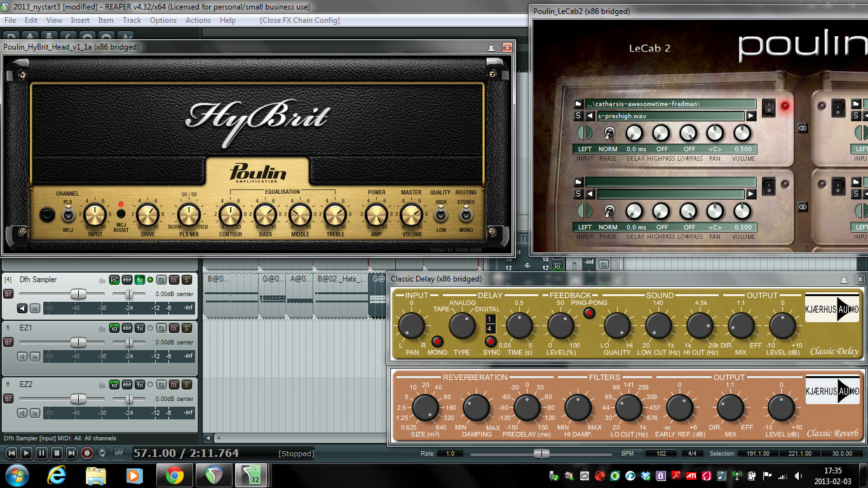Open FX chain on Dfh Sampler track

140,280
